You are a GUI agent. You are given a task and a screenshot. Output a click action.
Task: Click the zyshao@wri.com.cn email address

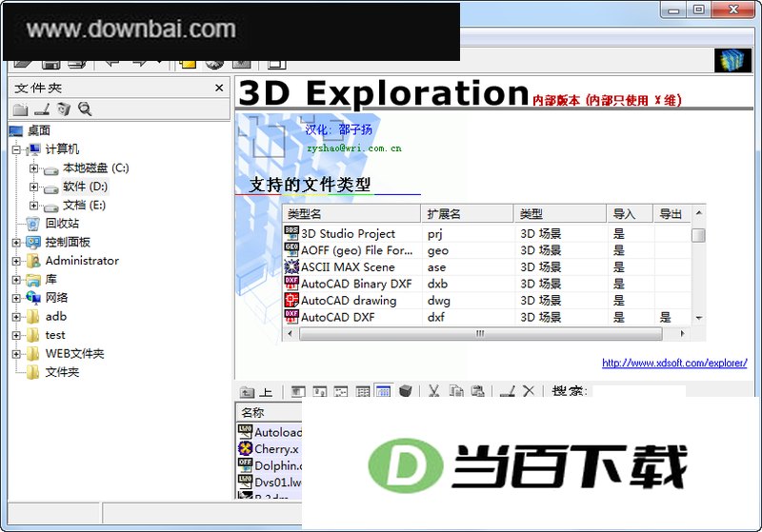point(354,148)
